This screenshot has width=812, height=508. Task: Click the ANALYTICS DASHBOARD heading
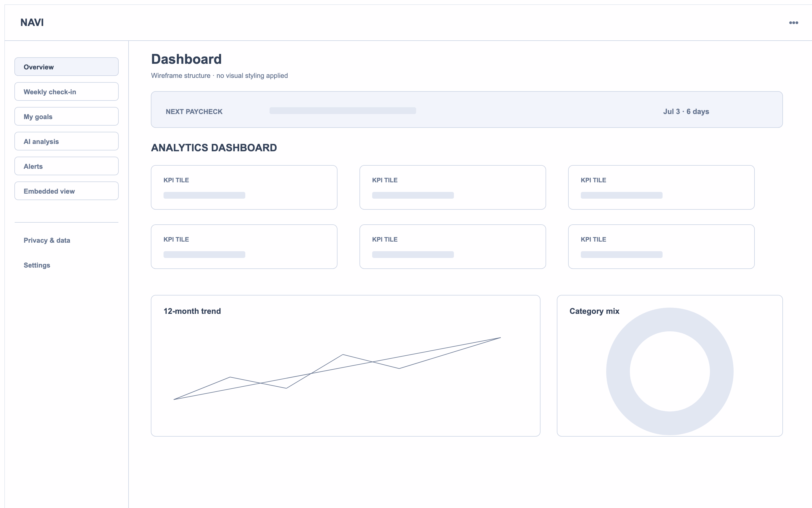coord(214,148)
